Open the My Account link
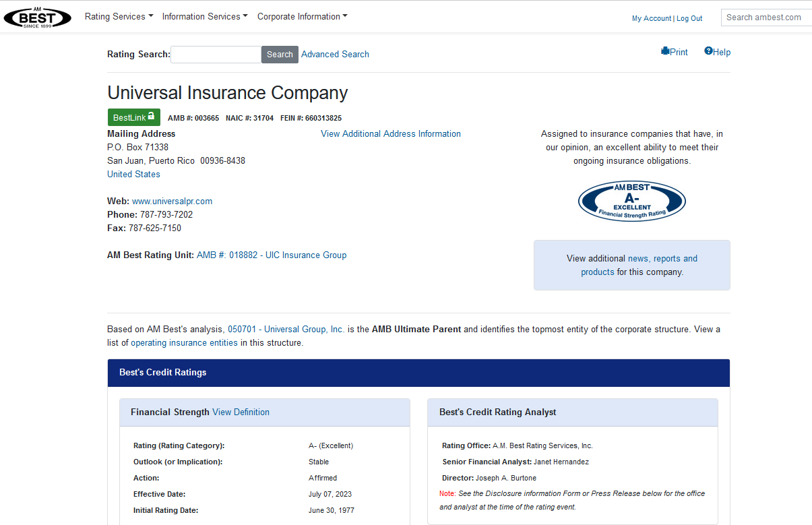 coord(651,19)
